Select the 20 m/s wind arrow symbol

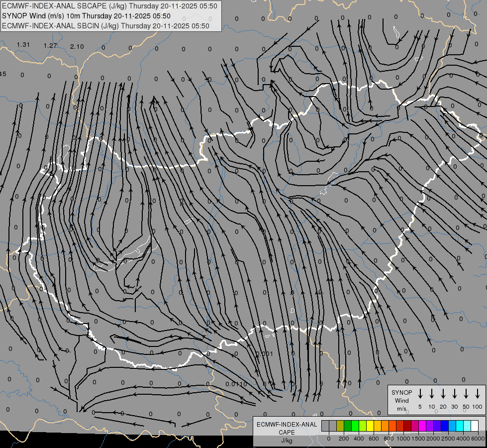pos(443,394)
